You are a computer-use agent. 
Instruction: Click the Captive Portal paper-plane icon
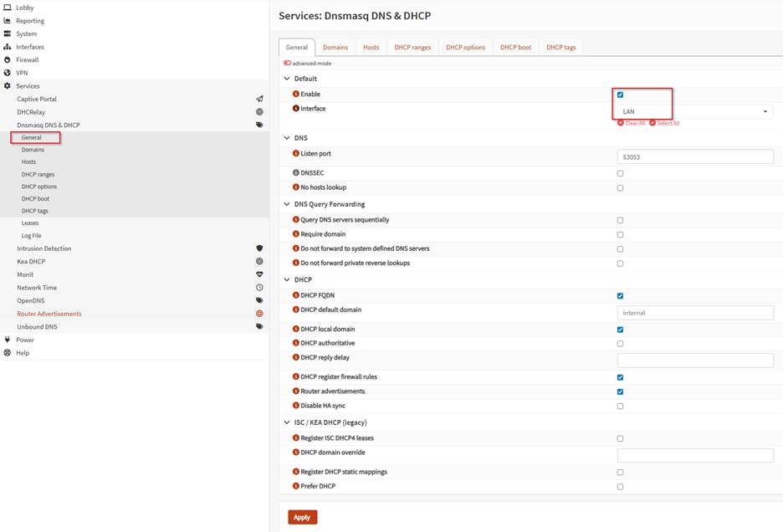tap(259, 100)
